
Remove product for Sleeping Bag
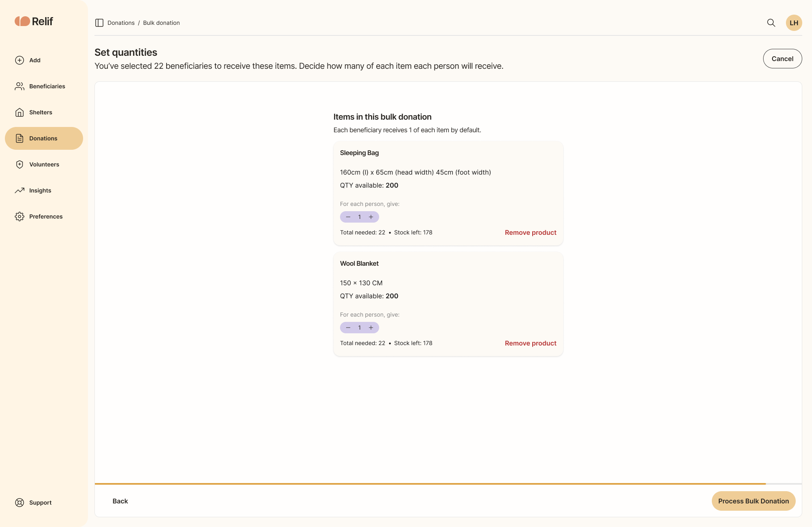531,232
